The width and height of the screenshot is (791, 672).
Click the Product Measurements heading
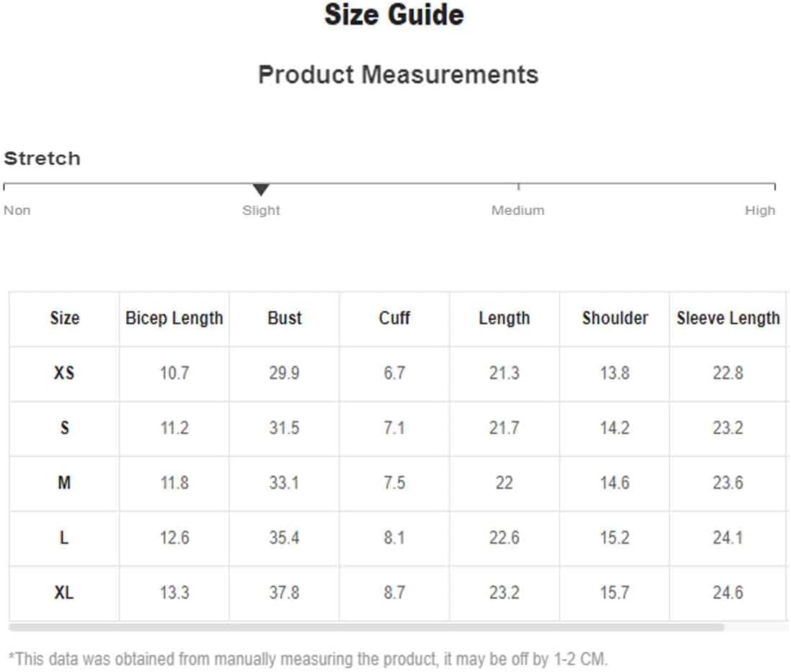(398, 75)
